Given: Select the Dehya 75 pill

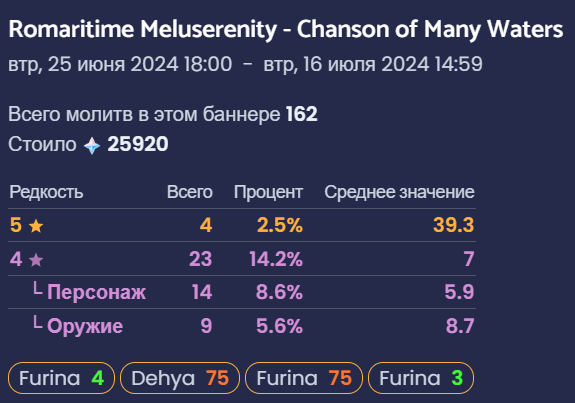Looking at the screenshot, I should (x=180, y=378).
